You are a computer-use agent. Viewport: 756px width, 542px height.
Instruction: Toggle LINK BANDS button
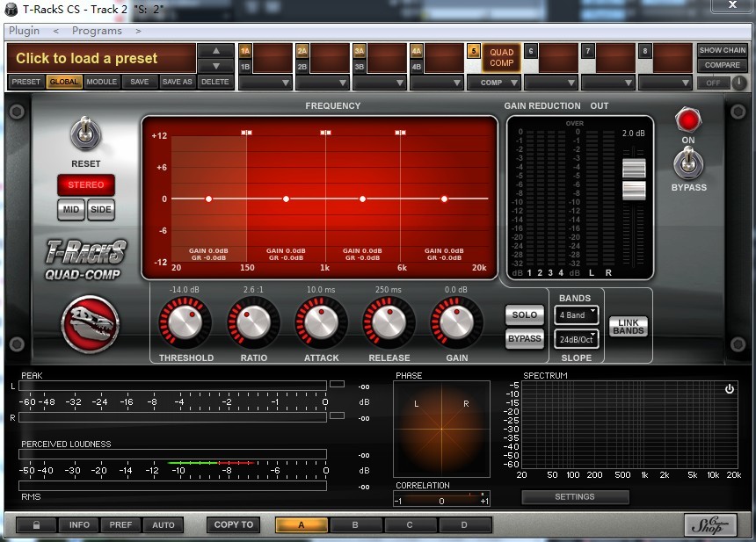(x=629, y=327)
